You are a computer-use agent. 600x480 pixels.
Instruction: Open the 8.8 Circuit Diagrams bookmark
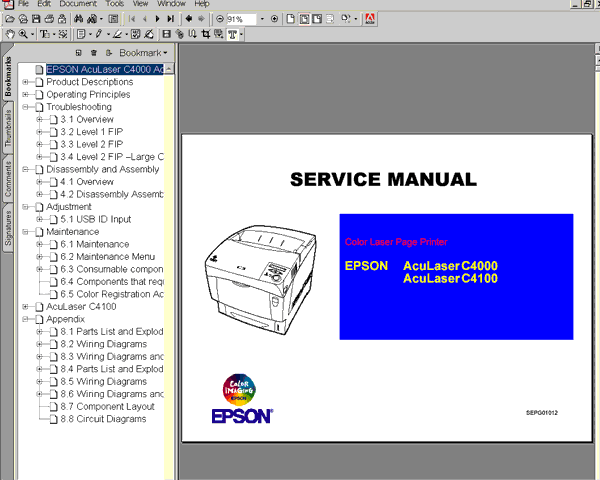click(103, 419)
